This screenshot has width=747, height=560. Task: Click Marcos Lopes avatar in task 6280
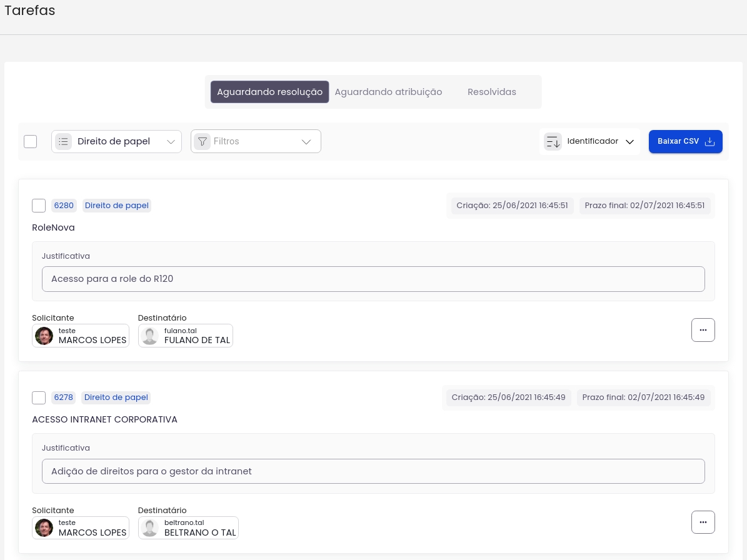pyautogui.click(x=44, y=336)
